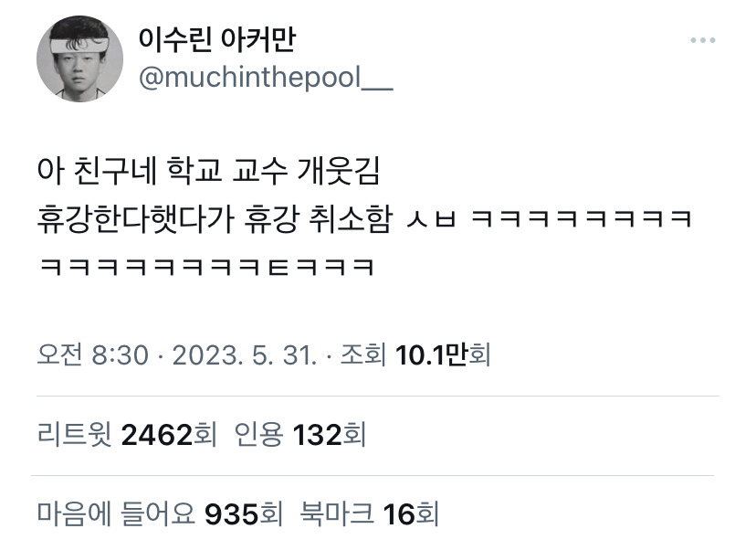Viewport: 756px width, 550px height.
Task: Open the profile picture avatar
Action: tap(79, 58)
